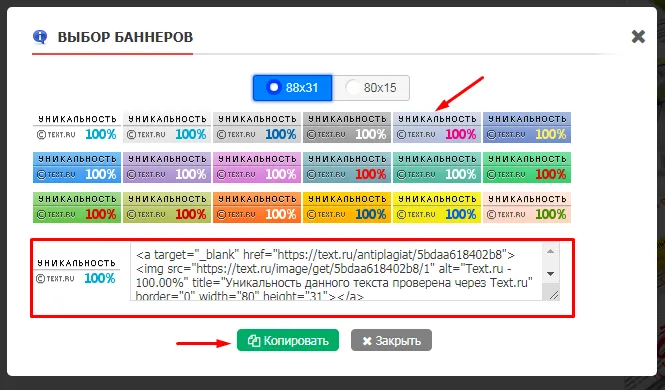This screenshot has width=665, height=390.
Task: Click the code textarea scroll-down arrow
Action: click(x=550, y=274)
